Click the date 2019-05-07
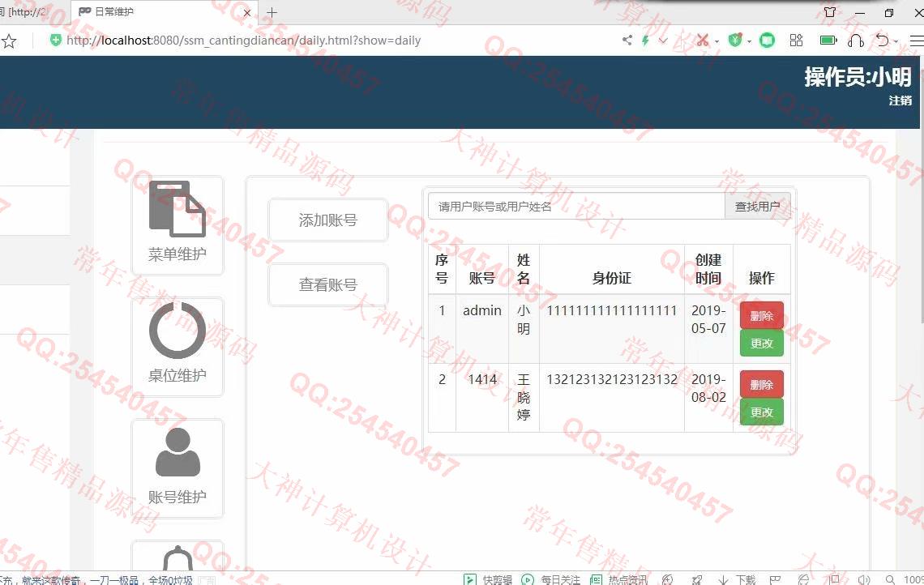924x585 pixels. (708, 319)
